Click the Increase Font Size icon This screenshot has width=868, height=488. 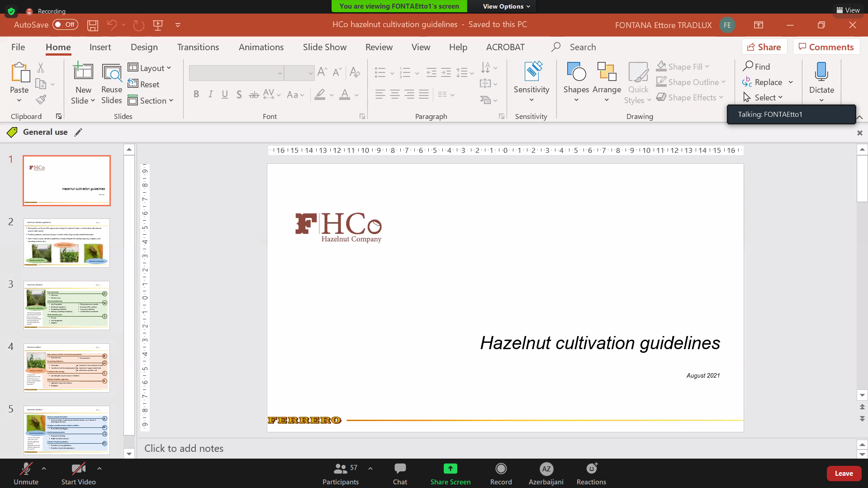point(322,71)
